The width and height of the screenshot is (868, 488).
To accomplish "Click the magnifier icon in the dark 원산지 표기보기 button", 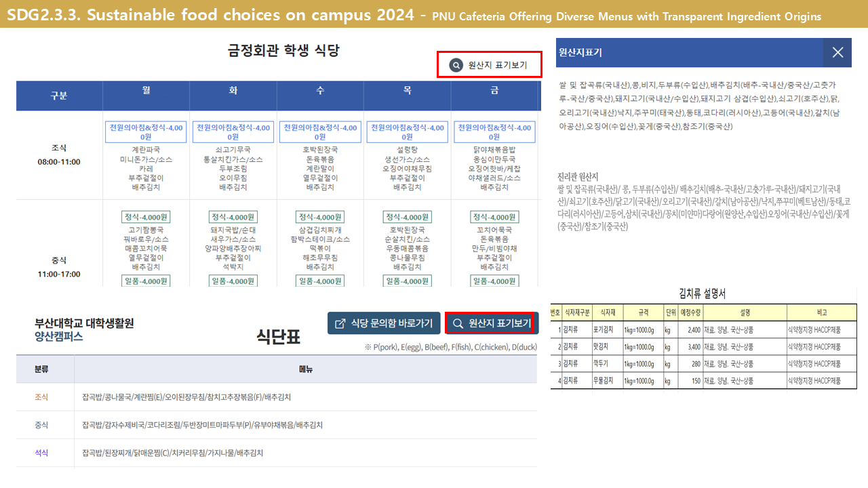I will click(458, 323).
